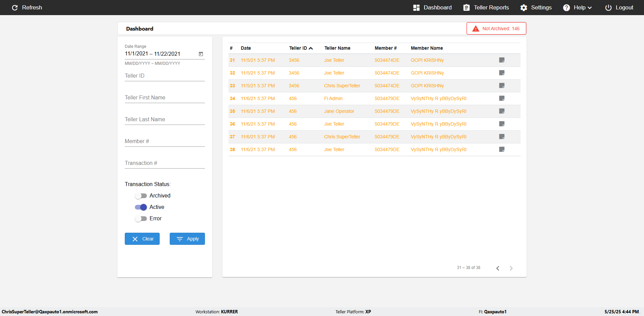Open Settings from the top bar
The width and height of the screenshot is (644, 316).
pyautogui.click(x=536, y=7)
